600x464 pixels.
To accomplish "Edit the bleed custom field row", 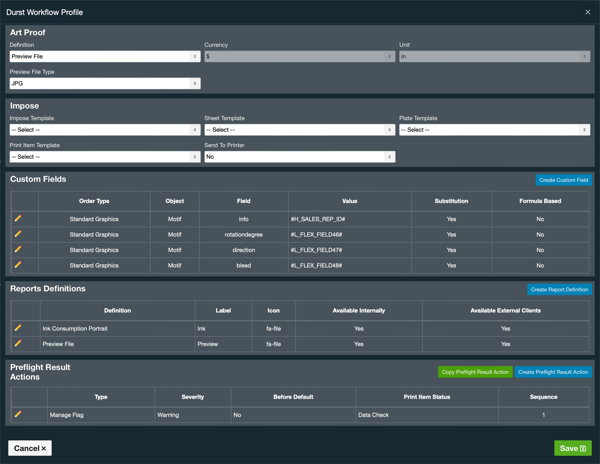I will point(18,265).
